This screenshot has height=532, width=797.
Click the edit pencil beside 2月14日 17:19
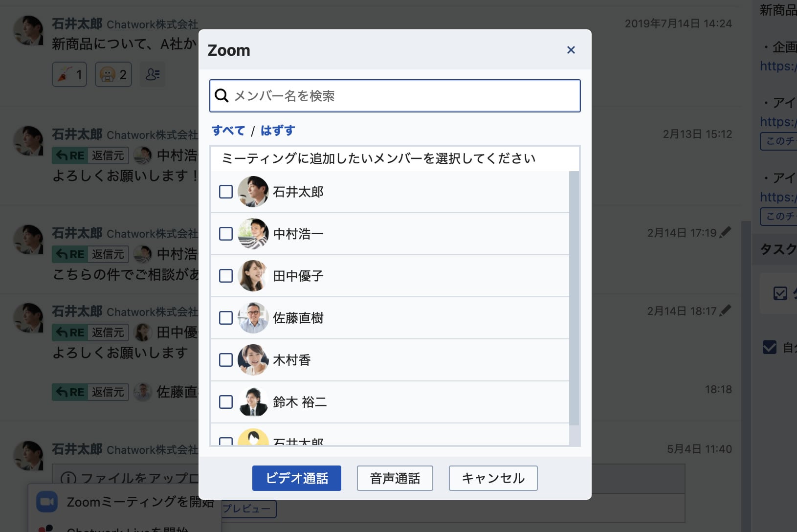pos(726,232)
